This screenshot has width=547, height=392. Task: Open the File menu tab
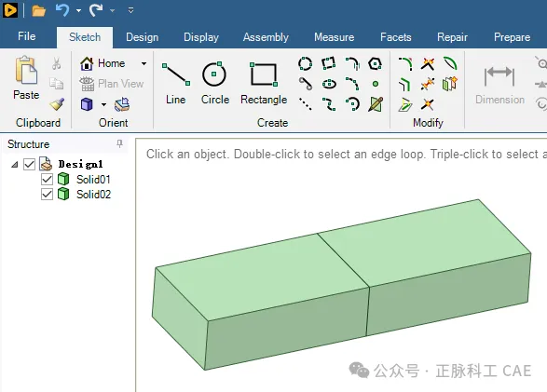pyautogui.click(x=26, y=36)
